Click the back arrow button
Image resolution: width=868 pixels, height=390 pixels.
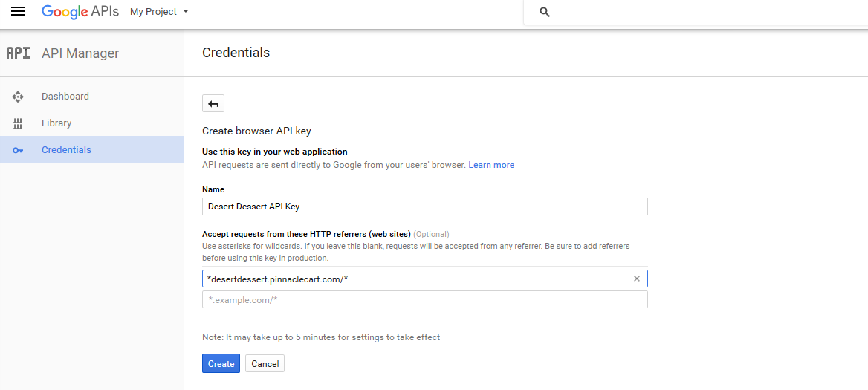(213, 103)
